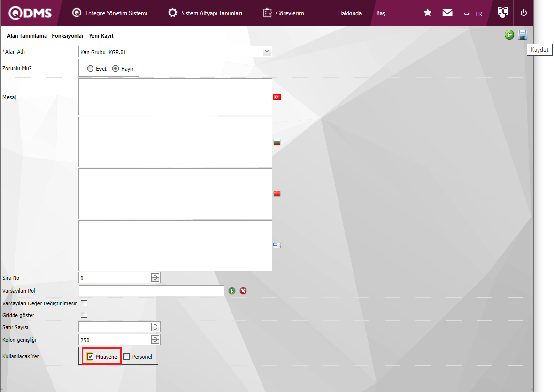Click green select icon for Varsayılan Rol
The width and height of the screenshot is (554, 392).
coord(232,291)
